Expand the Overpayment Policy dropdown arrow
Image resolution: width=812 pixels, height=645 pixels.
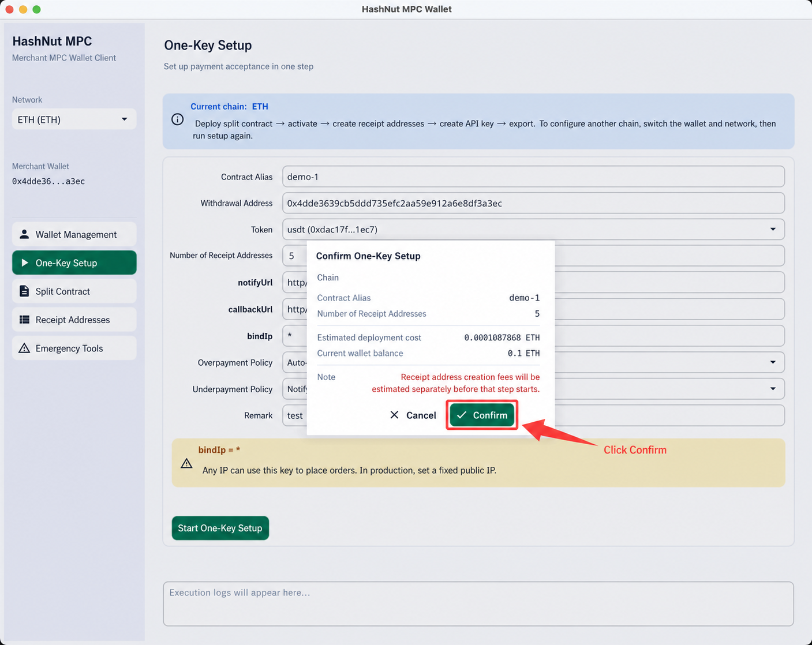tap(773, 362)
